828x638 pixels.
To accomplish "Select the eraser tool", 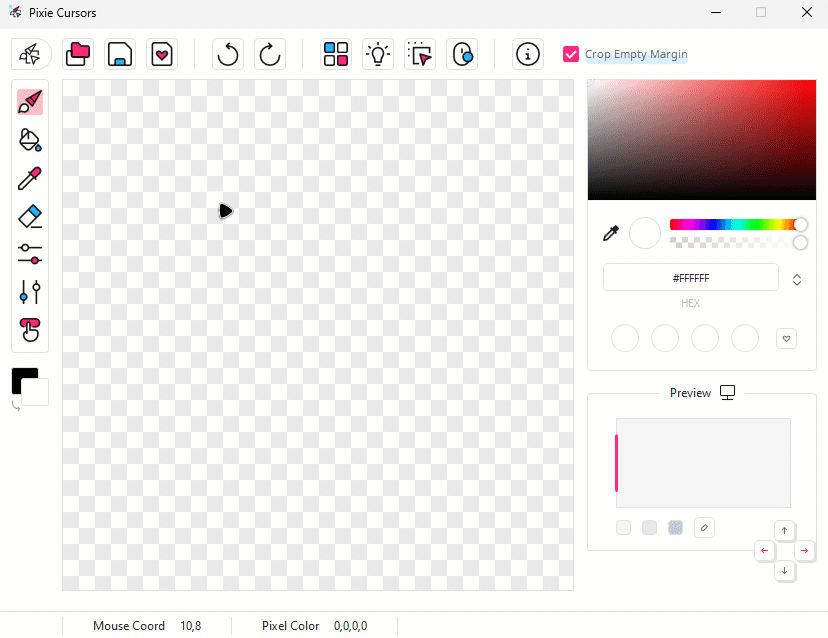I will pyautogui.click(x=30, y=216).
